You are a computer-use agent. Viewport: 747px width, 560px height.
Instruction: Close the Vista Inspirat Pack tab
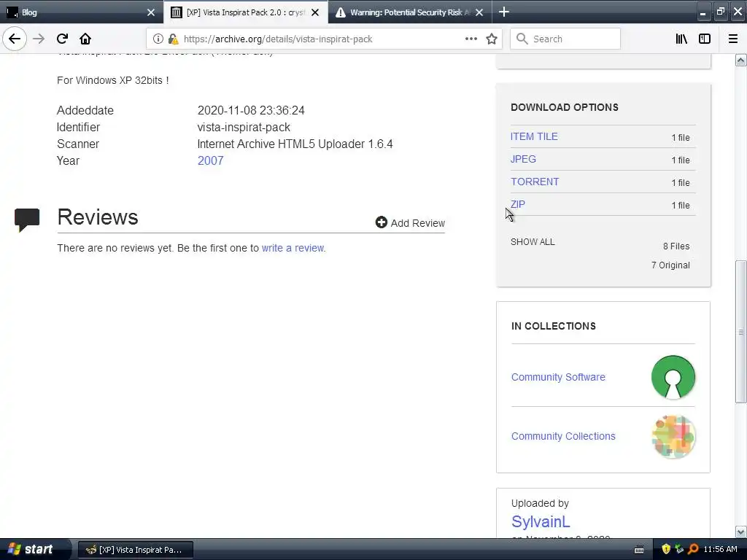pyautogui.click(x=315, y=12)
